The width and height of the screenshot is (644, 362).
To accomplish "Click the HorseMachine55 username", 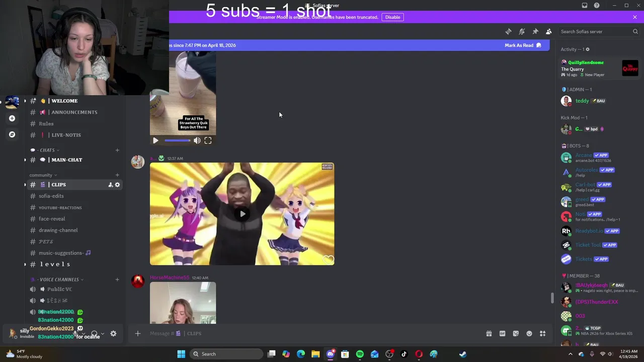I will (170, 278).
